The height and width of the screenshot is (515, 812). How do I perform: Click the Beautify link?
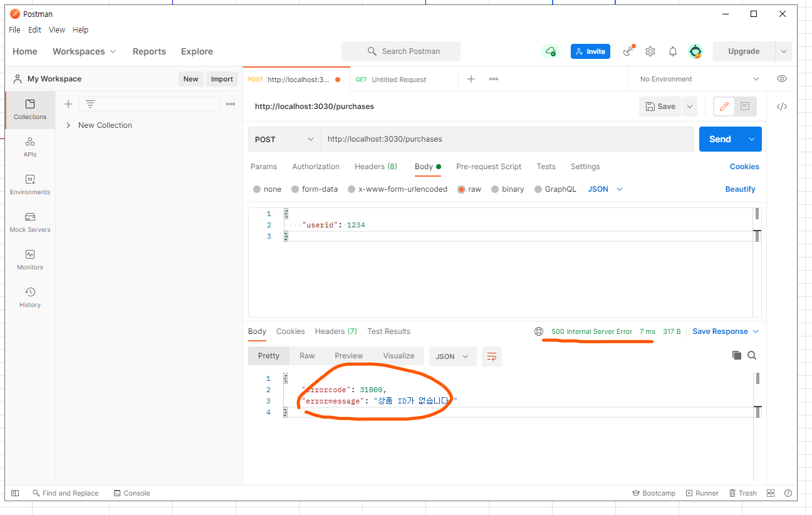(741, 189)
